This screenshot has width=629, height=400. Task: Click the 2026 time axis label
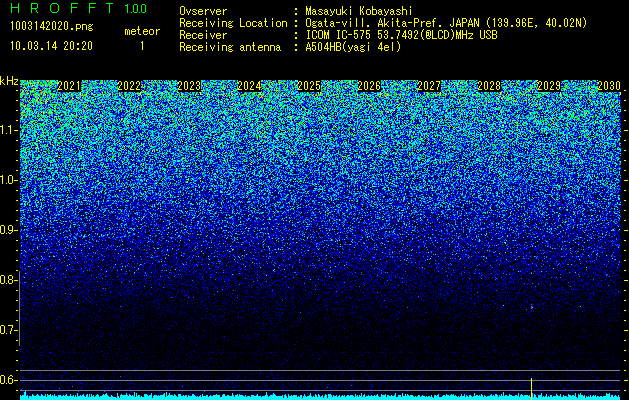tap(369, 86)
